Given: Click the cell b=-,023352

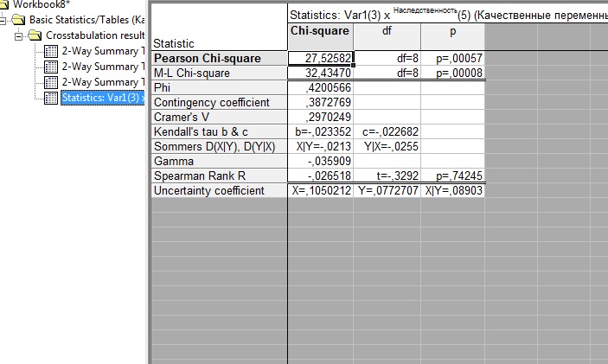Looking at the screenshot, I should [321, 131].
